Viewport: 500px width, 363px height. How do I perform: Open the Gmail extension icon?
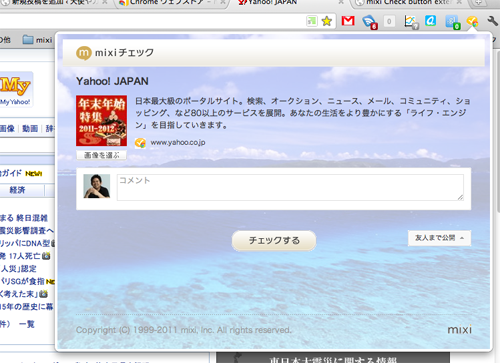point(348,21)
